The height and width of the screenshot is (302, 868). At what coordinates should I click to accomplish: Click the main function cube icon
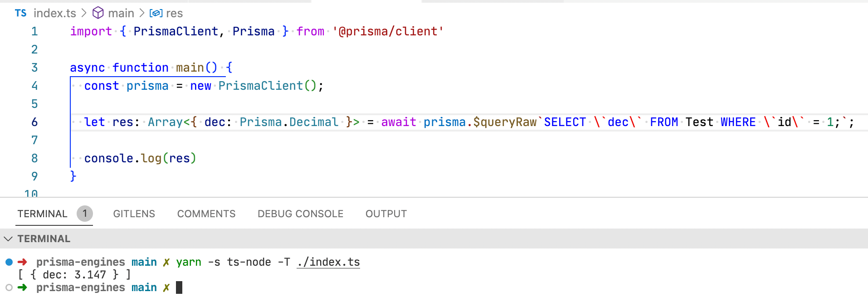[98, 13]
